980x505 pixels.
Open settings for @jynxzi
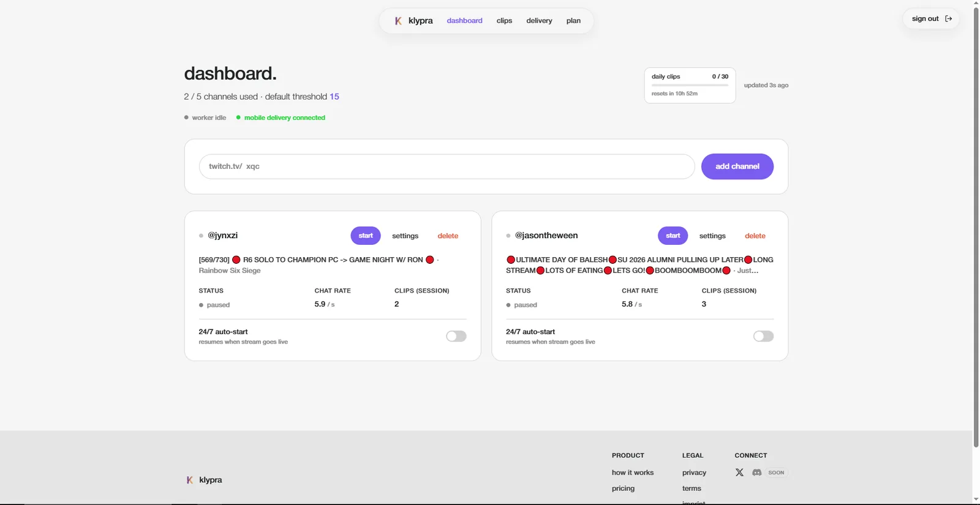[x=405, y=236]
